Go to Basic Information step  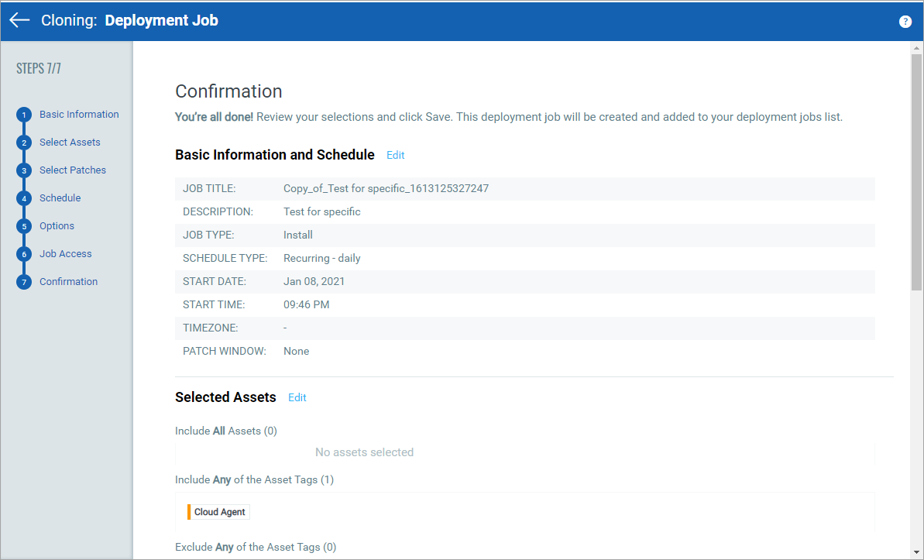point(79,115)
